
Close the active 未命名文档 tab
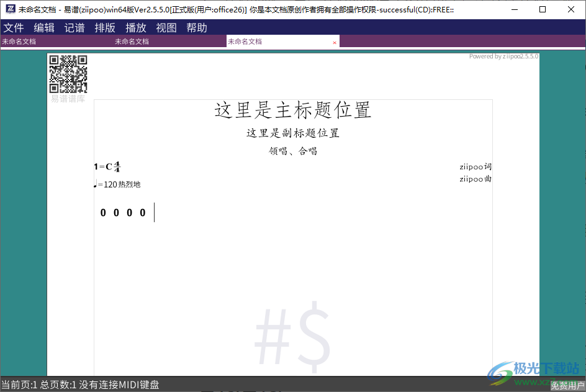pos(334,42)
